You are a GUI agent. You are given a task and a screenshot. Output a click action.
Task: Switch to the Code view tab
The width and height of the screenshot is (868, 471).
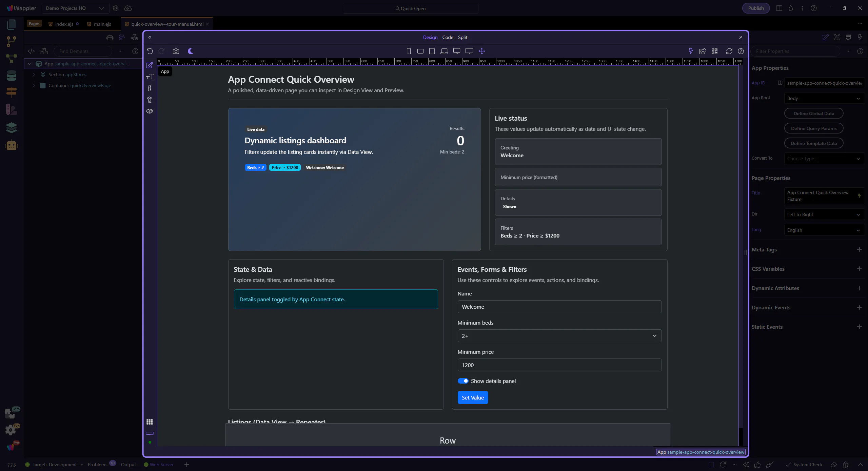coord(448,37)
